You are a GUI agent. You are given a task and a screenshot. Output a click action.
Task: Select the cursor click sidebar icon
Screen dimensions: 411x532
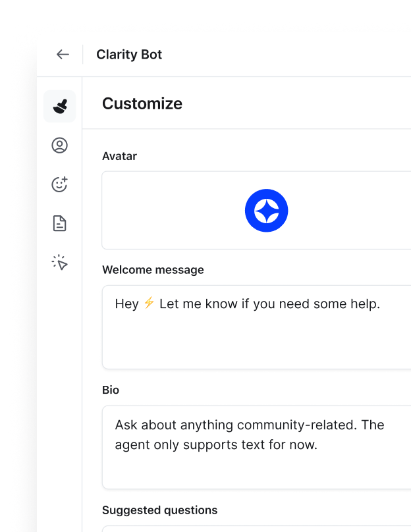click(60, 263)
